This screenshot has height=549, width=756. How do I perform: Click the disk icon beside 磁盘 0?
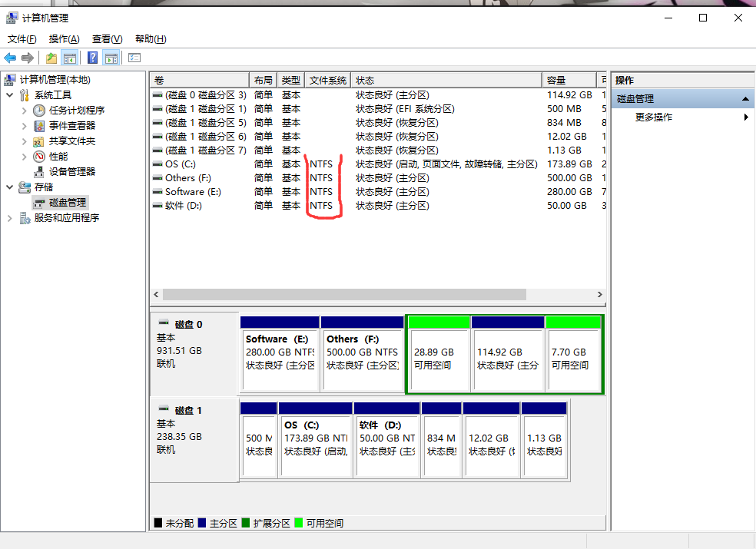click(164, 322)
